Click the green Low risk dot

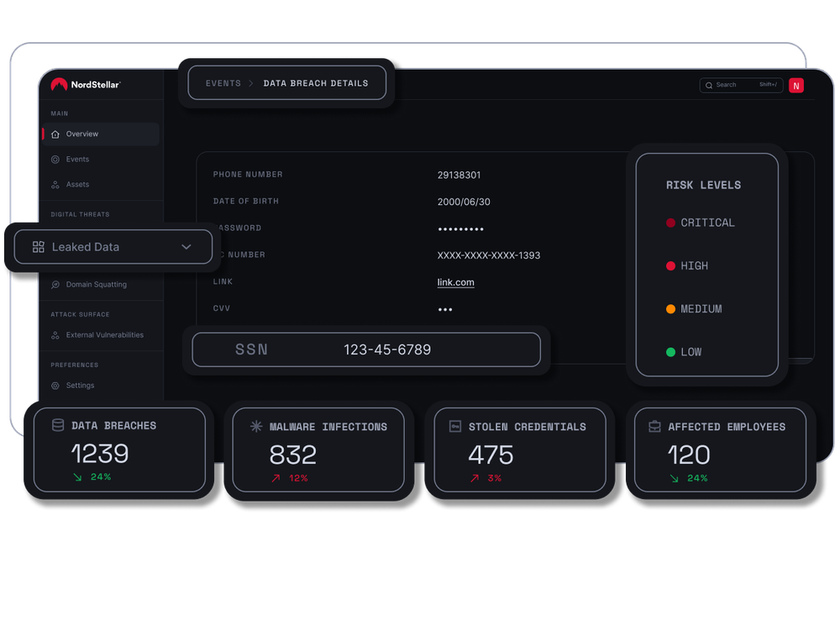coord(670,352)
